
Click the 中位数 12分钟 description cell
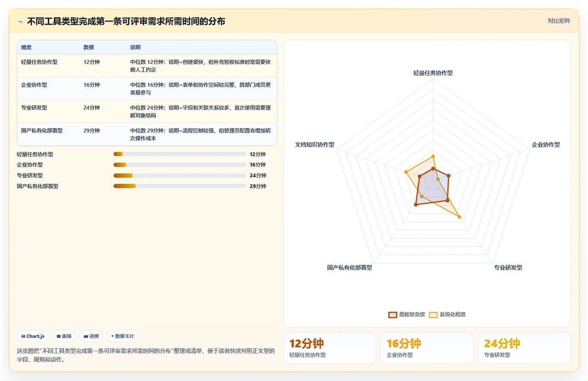coord(201,66)
